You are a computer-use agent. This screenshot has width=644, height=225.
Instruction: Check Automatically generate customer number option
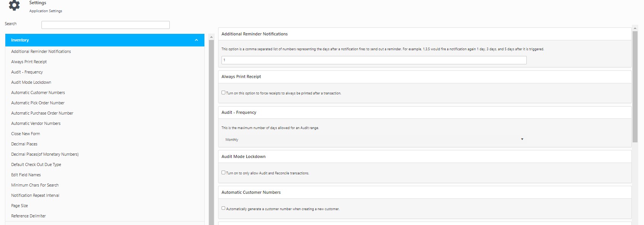223,208
